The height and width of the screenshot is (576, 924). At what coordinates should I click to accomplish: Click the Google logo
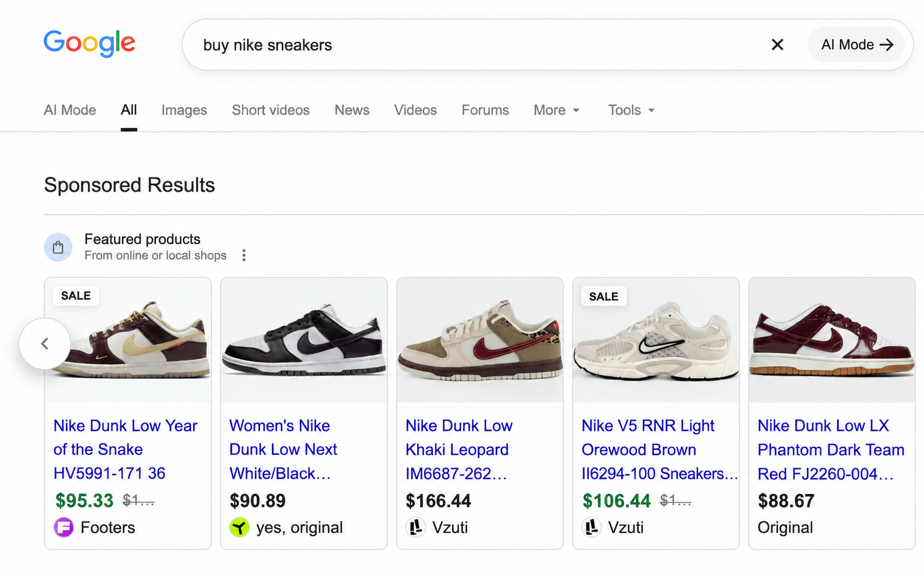pyautogui.click(x=90, y=44)
